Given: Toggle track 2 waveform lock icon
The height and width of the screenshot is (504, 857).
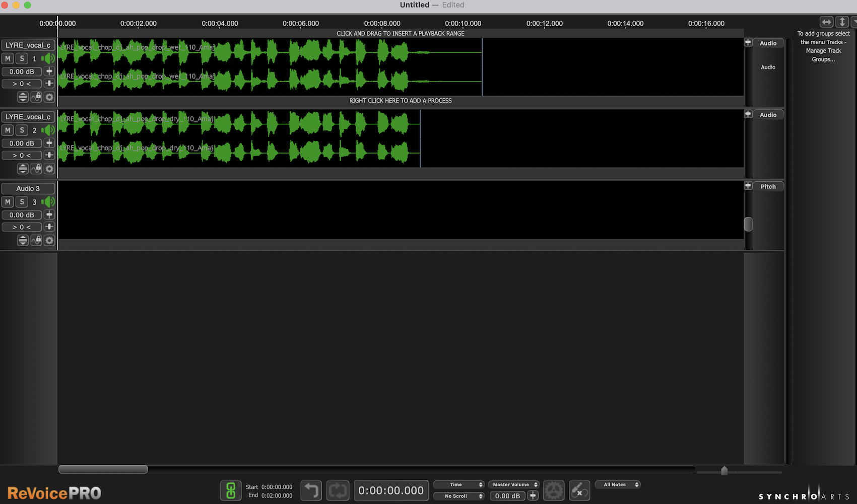Looking at the screenshot, I should (x=36, y=169).
